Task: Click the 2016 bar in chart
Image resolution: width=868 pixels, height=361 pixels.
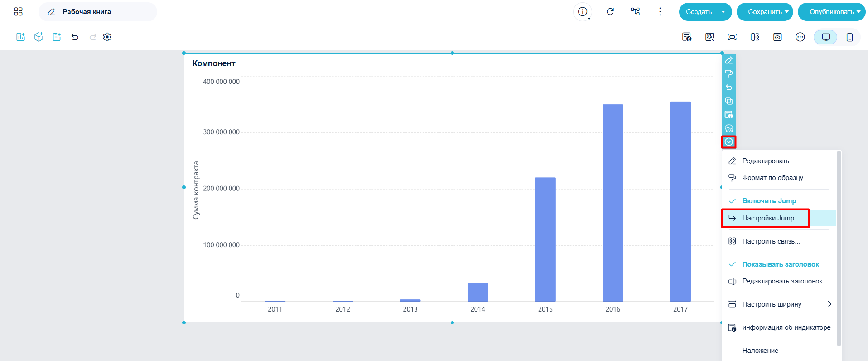Action: [x=613, y=203]
